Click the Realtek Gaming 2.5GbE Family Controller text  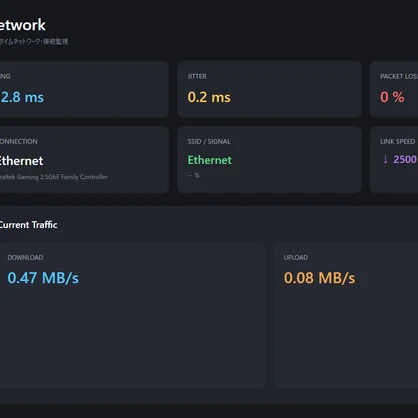click(54, 177)
